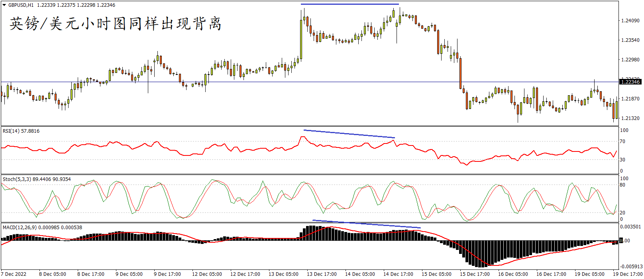Click the RSI 70 level scale label
The height and width of the screenshot is (279, 644).
(x=622, y=141)
